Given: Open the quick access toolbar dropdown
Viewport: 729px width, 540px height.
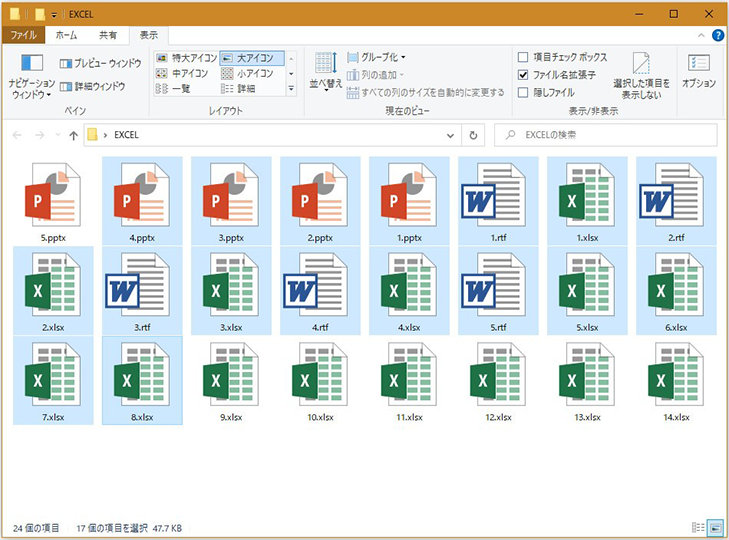Looking at the screenshot, I should coord(54,15).
